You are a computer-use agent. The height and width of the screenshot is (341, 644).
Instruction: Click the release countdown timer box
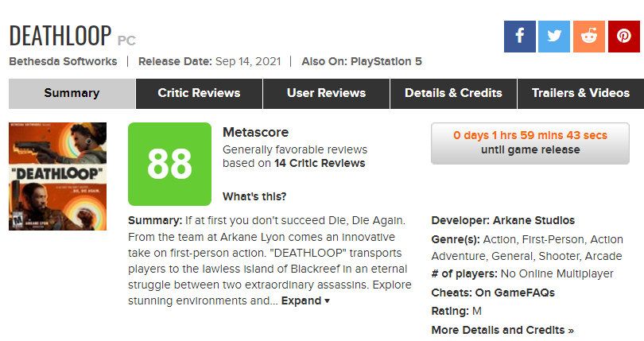(530, 143)
